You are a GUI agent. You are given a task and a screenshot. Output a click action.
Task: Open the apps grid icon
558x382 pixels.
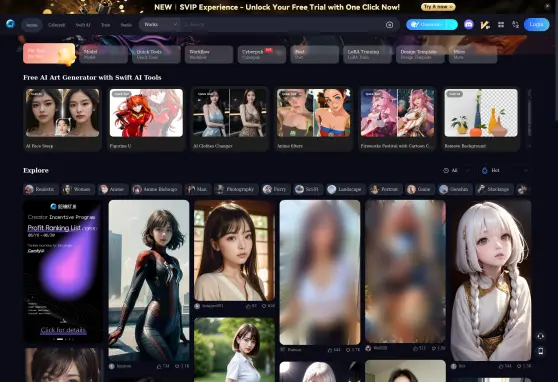[501, 25]
